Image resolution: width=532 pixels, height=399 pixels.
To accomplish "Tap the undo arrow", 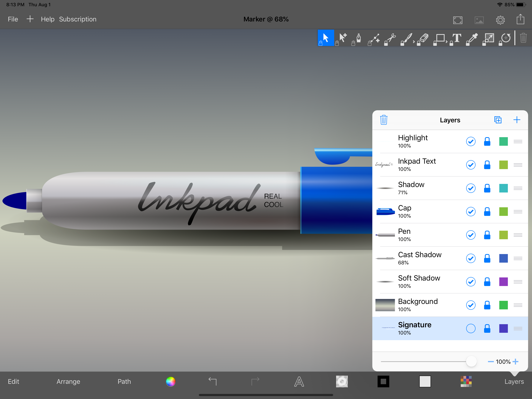I will click(213, 381).
